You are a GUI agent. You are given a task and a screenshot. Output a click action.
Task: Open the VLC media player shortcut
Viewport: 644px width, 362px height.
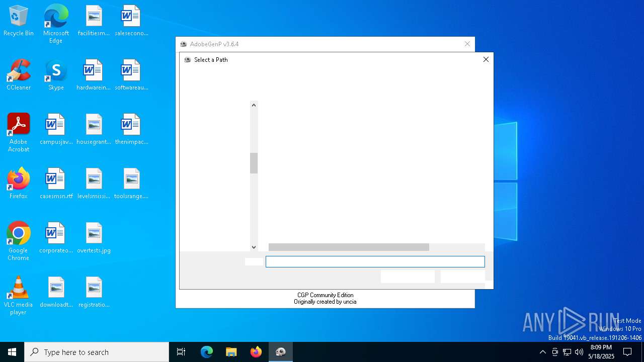19,296
